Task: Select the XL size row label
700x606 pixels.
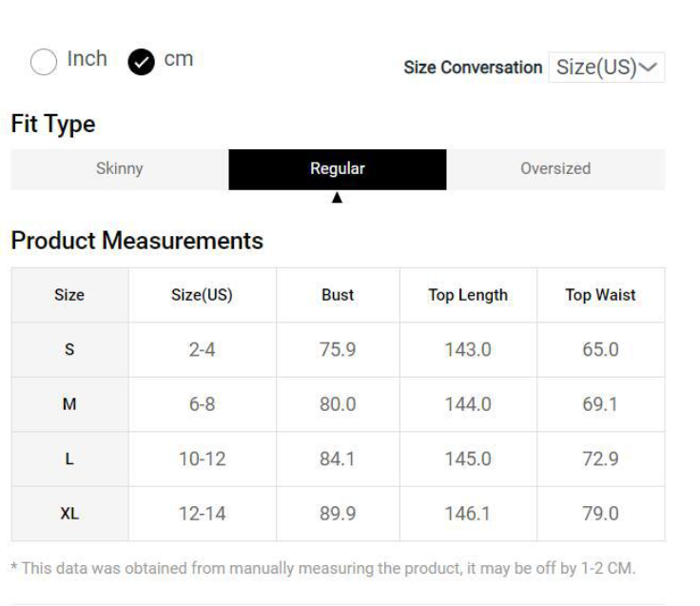Action: [x=69, y=514]
